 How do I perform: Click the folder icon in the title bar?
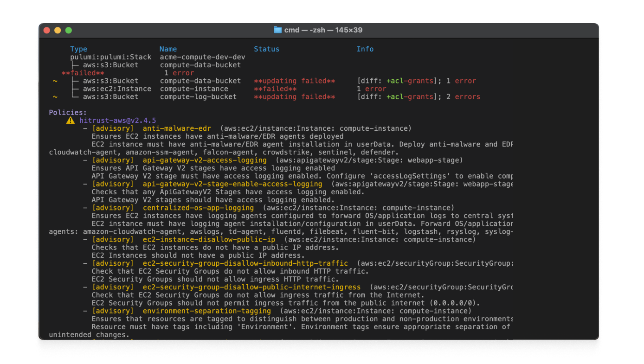(x=278, y=30)
